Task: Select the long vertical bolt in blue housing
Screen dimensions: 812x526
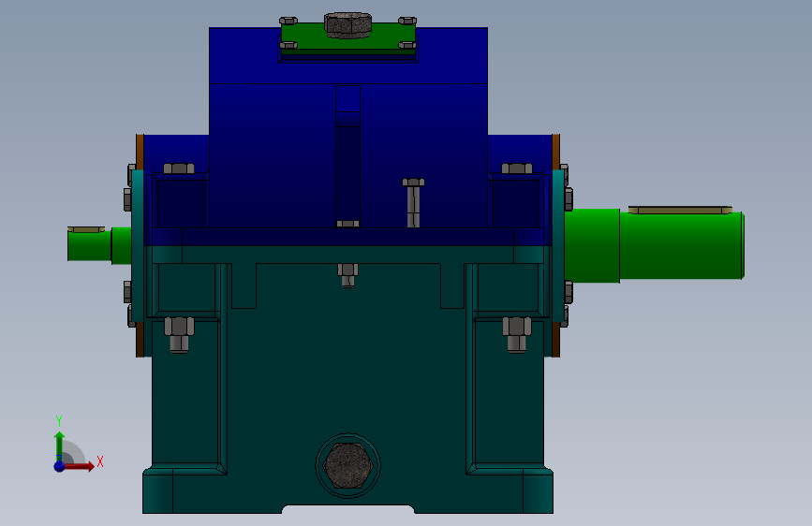Action: point(413,203)
